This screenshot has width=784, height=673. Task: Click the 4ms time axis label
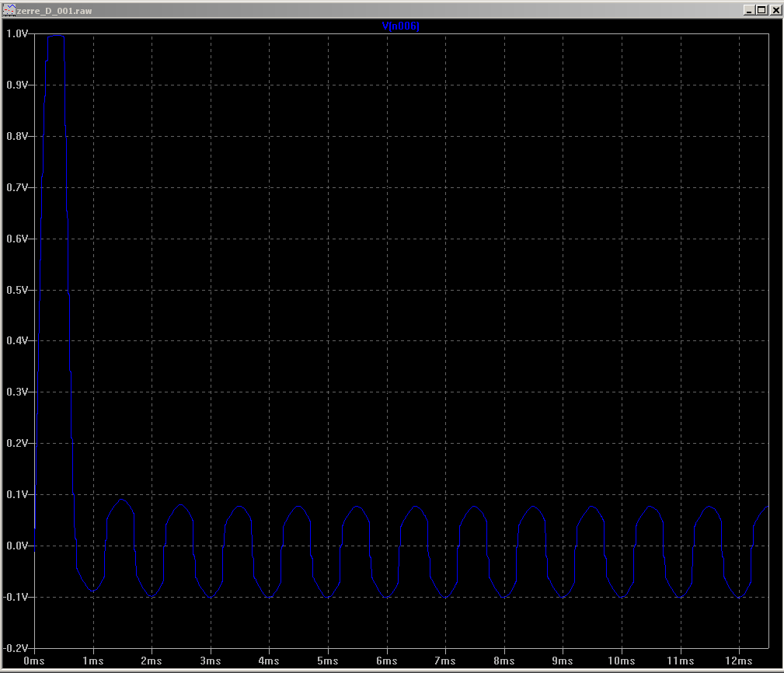pyautogui.click(x=269, y=661)
